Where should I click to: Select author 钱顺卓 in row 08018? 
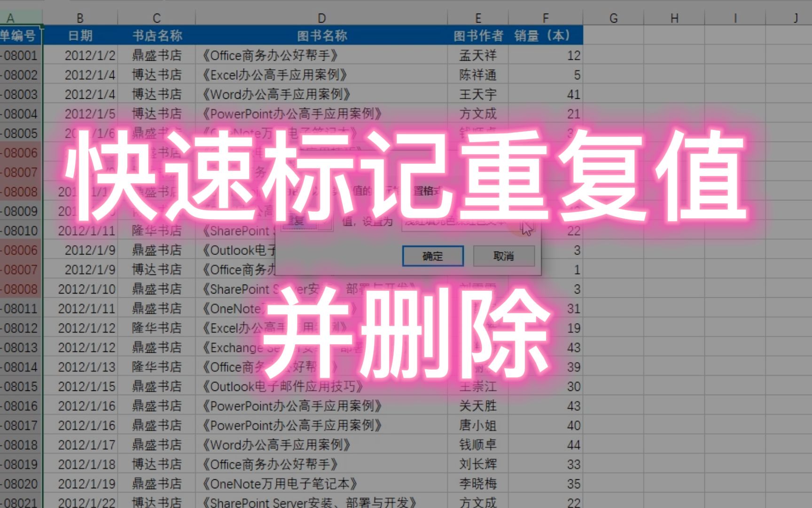pyautogui.click(x=478, y=444)
